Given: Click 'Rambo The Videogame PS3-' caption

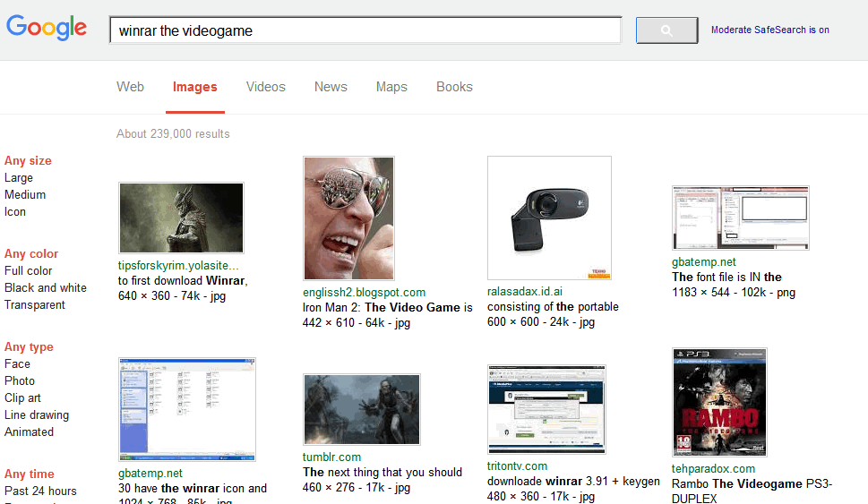Looking at the screenshot, I should click(x=752, y=484).
